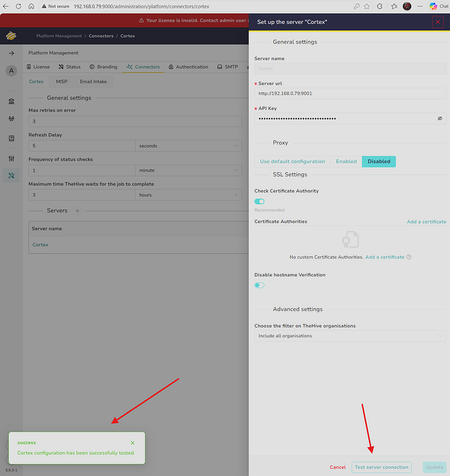Open user avatar 'A' in sidebar
Image resolution: width=450 pixels, height=476 pixels.
[11, 71]
